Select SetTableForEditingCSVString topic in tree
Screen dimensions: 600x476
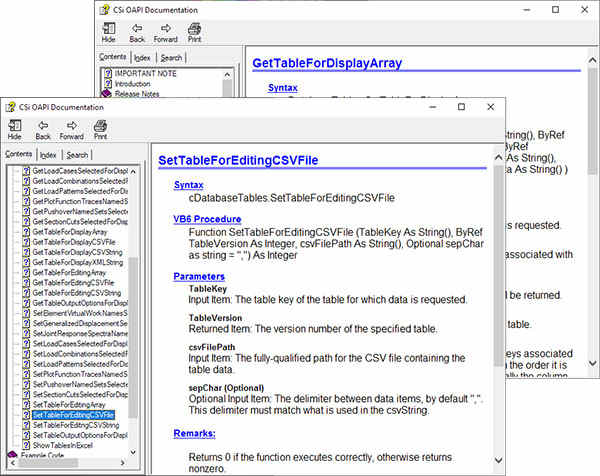[76, 425]
